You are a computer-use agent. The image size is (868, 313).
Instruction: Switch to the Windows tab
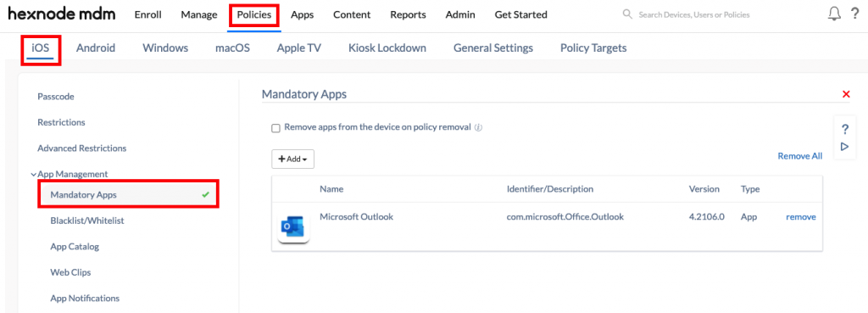click(165, 48)
